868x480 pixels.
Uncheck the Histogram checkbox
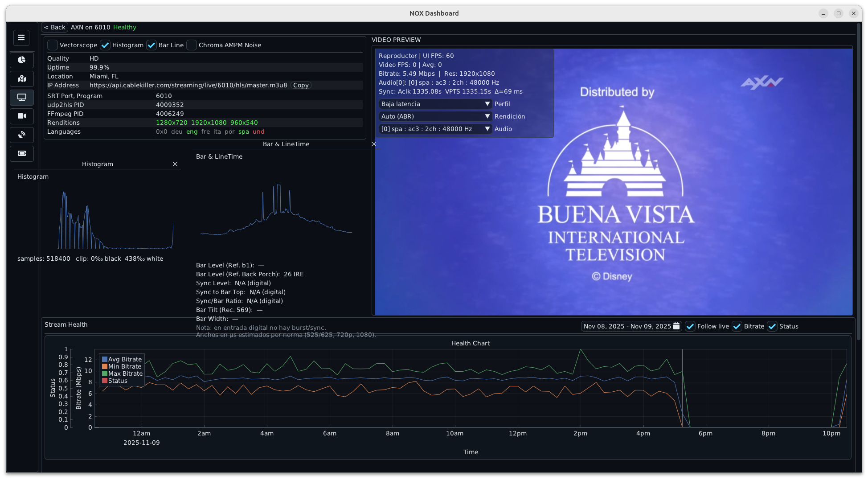pos(105,45)
